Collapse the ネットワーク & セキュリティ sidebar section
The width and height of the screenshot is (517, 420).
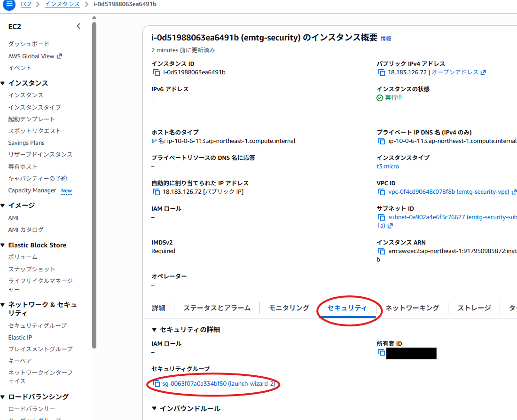point(3,305)
